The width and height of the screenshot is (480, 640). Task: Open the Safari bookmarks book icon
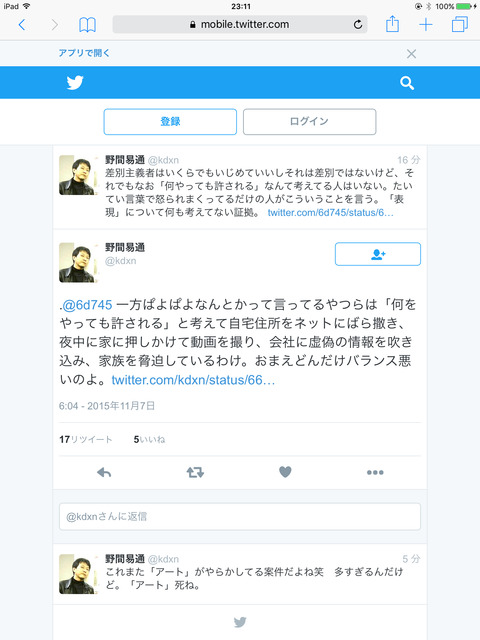tap(87, 25)
